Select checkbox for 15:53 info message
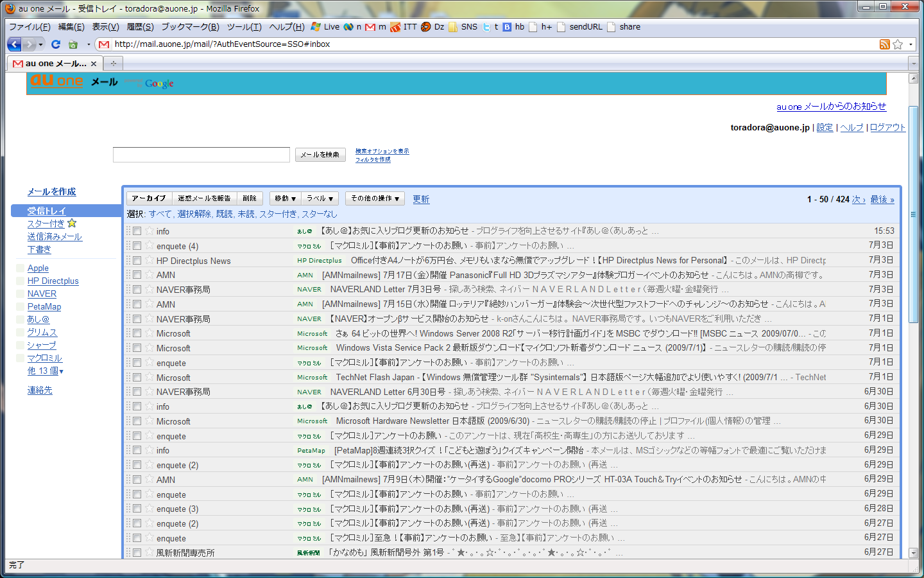 [x=137, y=231]
